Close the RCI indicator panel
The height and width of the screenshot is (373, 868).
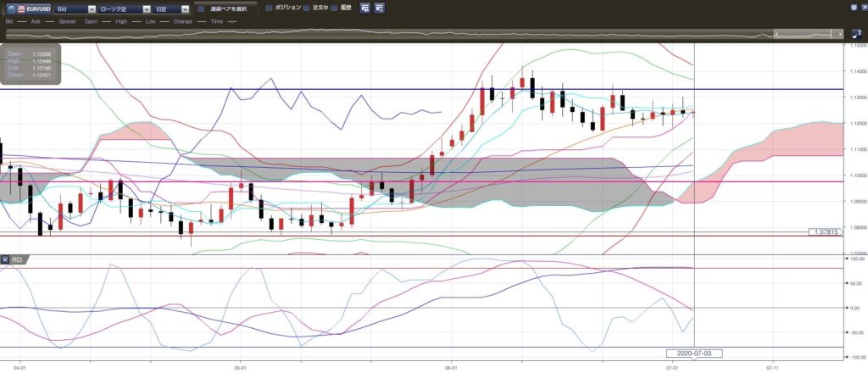pos(4,259)
